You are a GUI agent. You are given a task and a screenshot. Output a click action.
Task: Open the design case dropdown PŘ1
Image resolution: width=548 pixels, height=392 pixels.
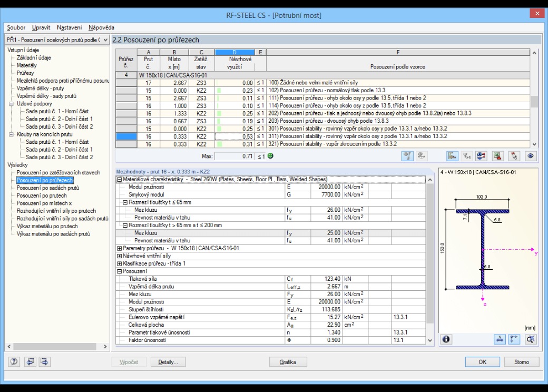(57, 40)
